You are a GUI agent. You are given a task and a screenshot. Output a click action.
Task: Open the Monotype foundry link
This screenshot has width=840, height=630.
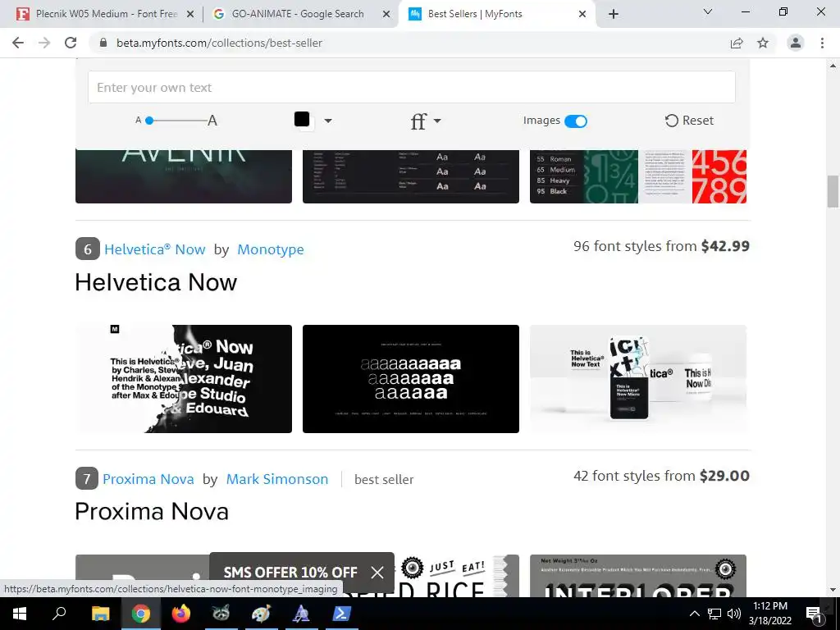click(271, 249)
